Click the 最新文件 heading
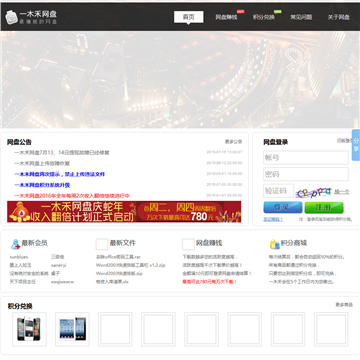This screenshot has width=360, height=360. click(123, 243)
